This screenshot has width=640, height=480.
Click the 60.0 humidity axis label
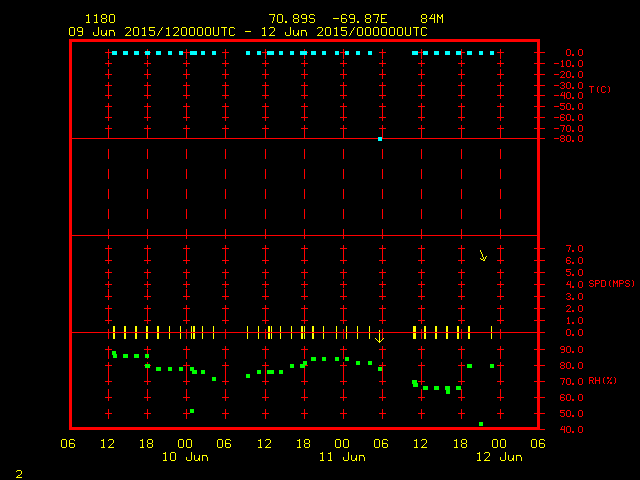pos(571,398)
